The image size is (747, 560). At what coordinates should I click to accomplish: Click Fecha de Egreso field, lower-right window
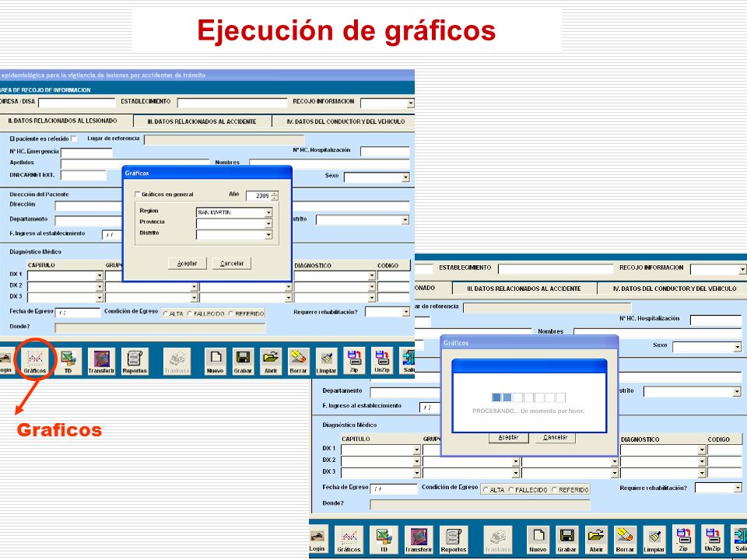pos(394,489)
